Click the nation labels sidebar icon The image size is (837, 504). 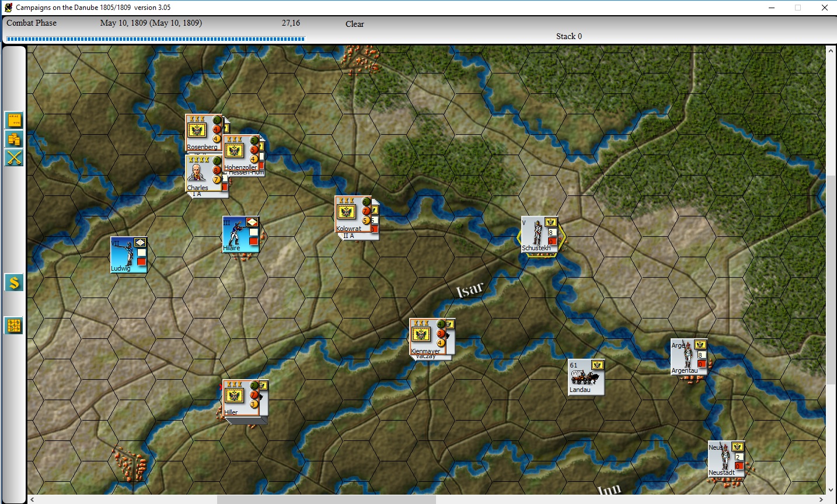[14, 120]
